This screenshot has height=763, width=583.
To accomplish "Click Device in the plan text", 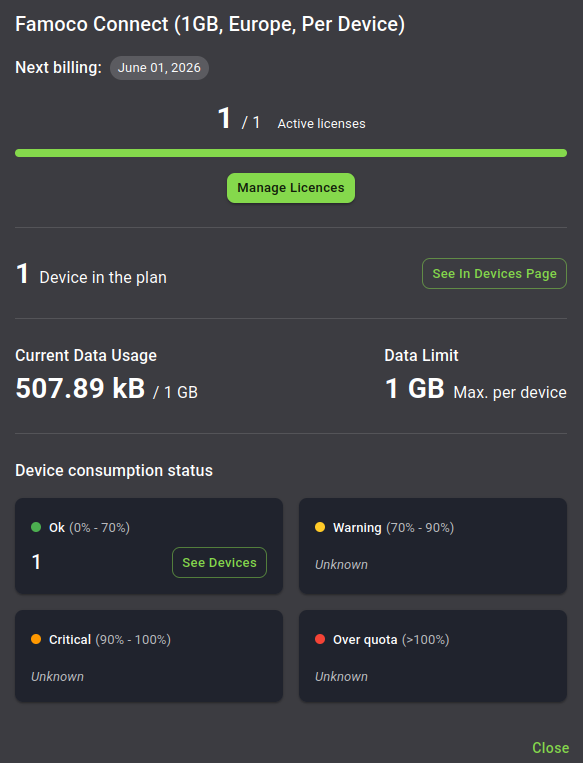I will (x=103, y=277).
